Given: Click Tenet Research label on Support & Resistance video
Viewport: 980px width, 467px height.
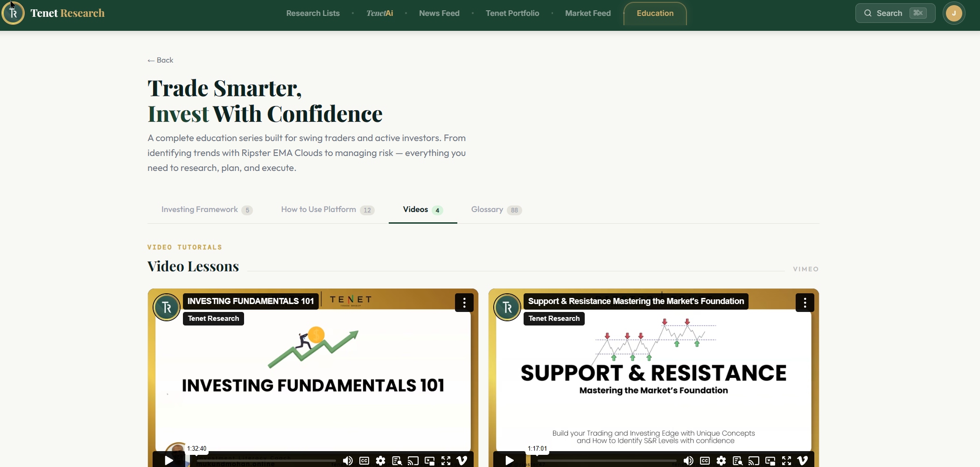Looking at the screenshot, I should [554, 318].
